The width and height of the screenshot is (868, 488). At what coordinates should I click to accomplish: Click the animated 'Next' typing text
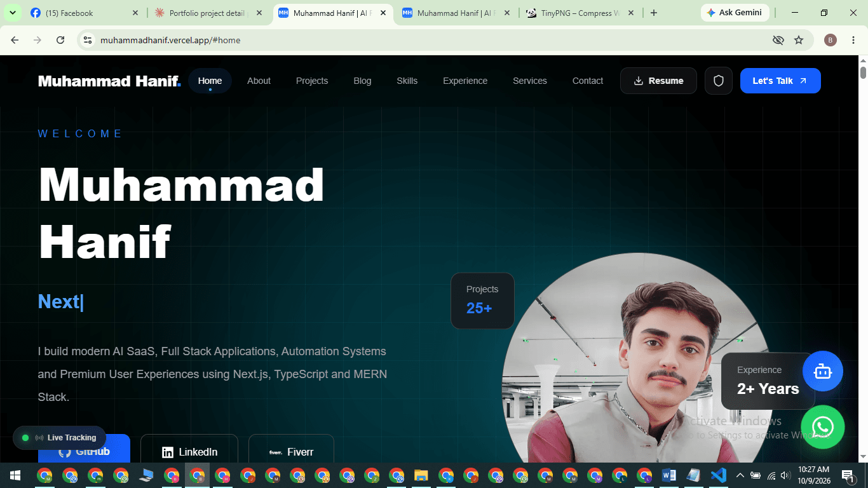pyautogui.click(x=61, y=302)
